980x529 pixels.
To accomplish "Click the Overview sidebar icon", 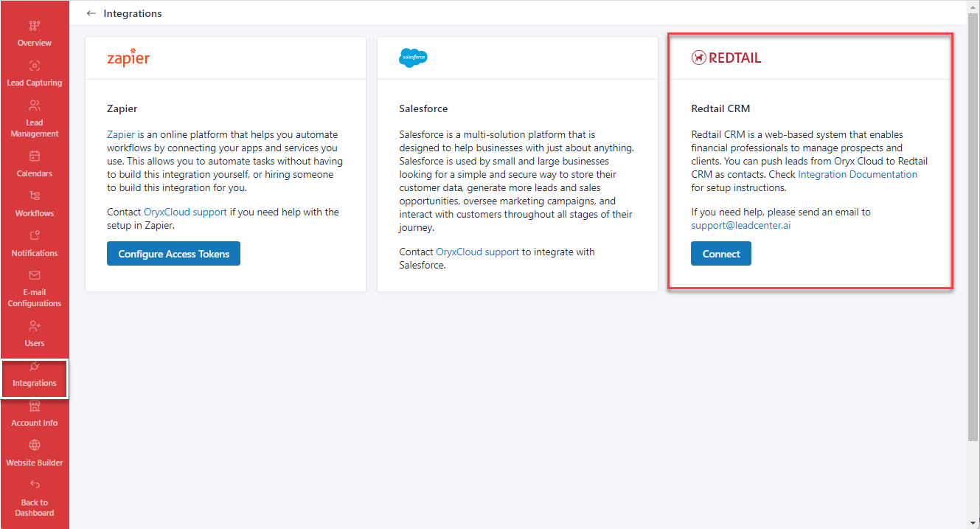I will (35, 26).
